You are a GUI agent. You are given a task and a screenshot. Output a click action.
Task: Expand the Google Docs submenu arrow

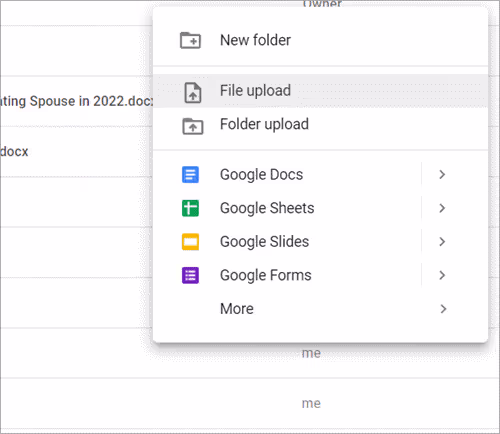(x=442, y=174)
